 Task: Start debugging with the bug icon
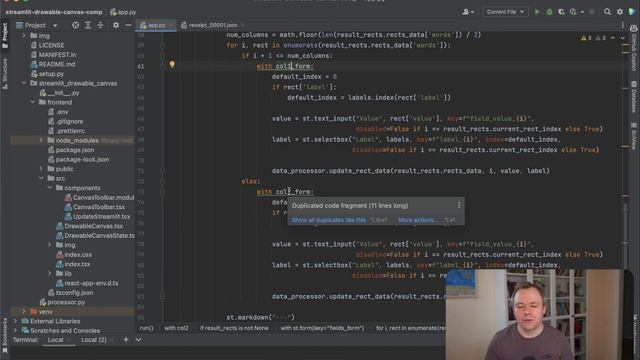(x=549, y=12)
